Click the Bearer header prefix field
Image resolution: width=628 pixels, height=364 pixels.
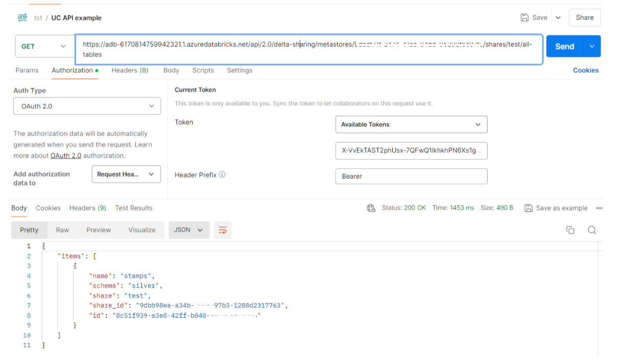click(x=411, y=176)
